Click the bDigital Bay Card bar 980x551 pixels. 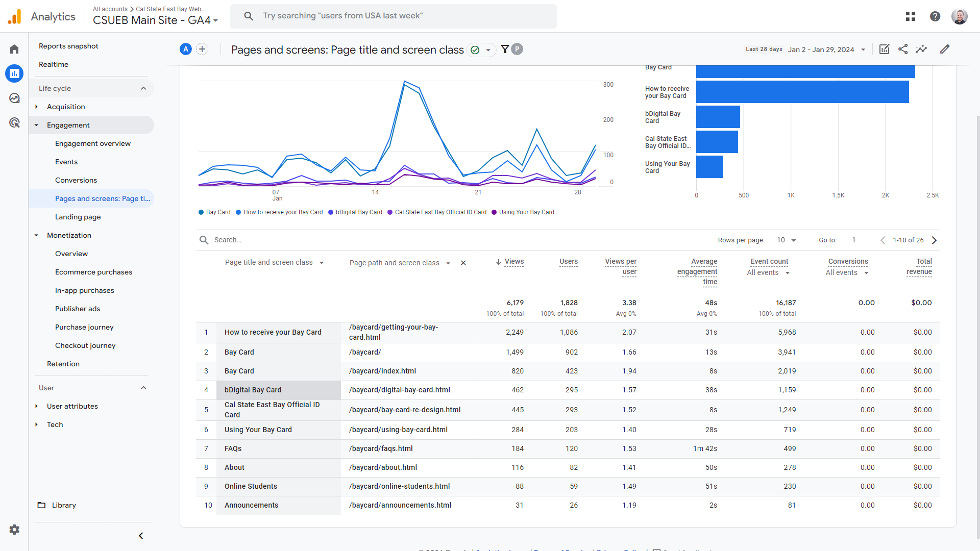(x=718, y=117)
